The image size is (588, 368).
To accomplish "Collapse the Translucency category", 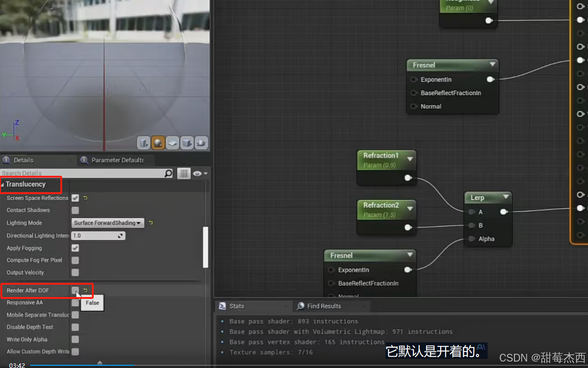I will 3,184.
